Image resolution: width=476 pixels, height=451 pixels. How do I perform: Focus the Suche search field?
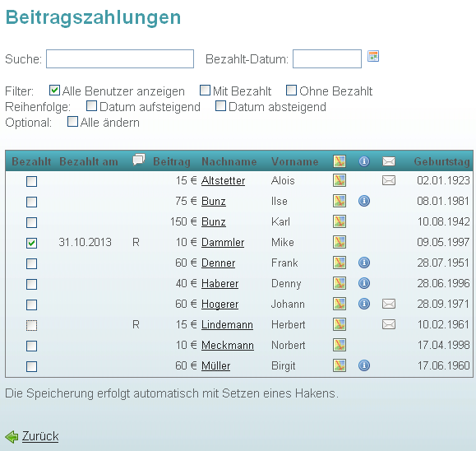(x=120, y=59)
